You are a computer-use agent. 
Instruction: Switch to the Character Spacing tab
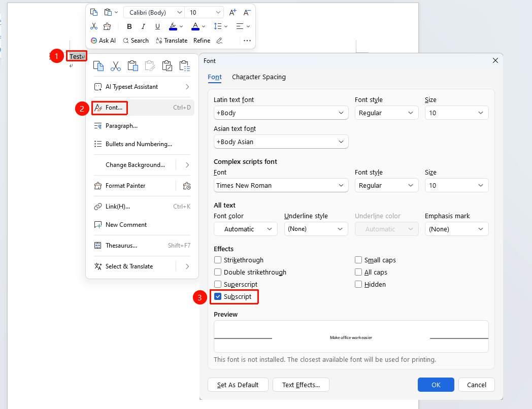click(259, 77)
